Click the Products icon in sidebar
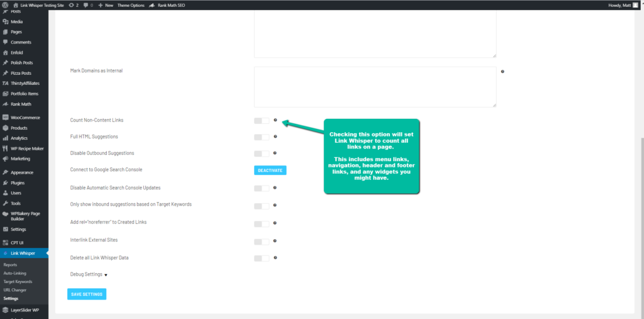The image size is (644, 319). pyautogui.click(x=5, y=128)
